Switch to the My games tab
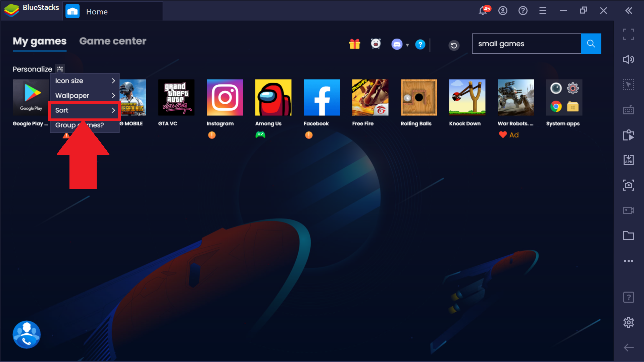 (40, 41)
